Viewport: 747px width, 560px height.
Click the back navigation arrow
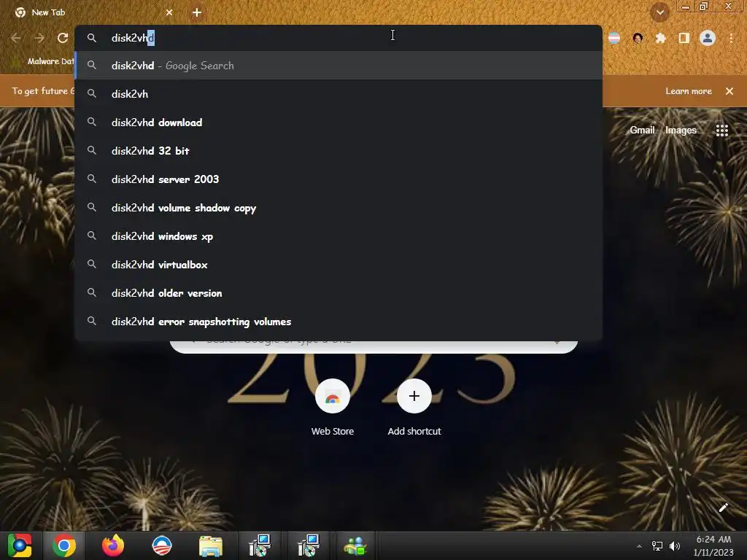tap(16, 38)
